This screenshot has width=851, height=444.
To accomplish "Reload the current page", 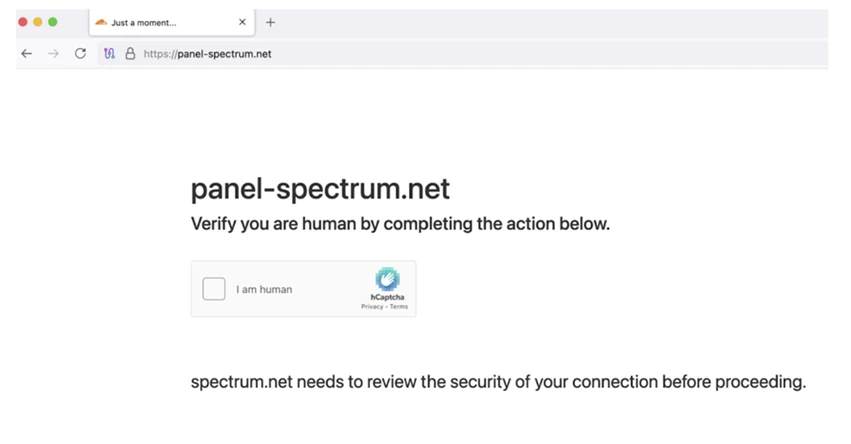I will click(80, 54).
